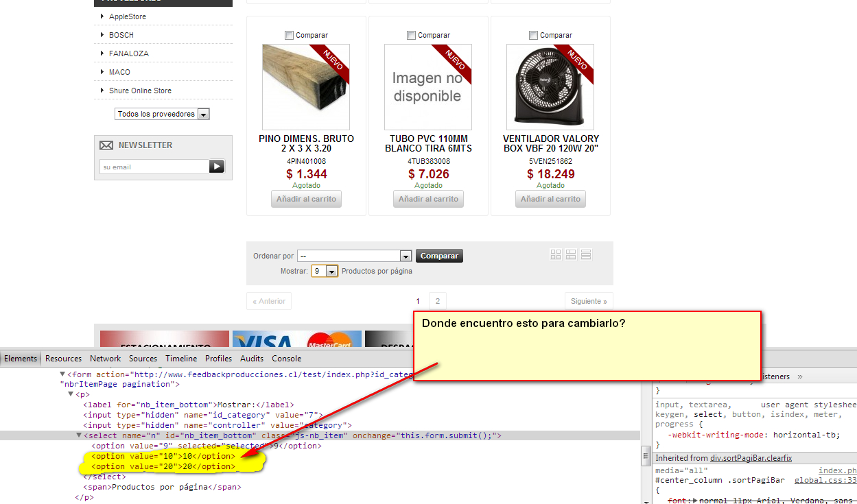This screenshot has height=504, width=857.
Task: Collapse the select nb_item_bottom node
Action: pos(79,435)
